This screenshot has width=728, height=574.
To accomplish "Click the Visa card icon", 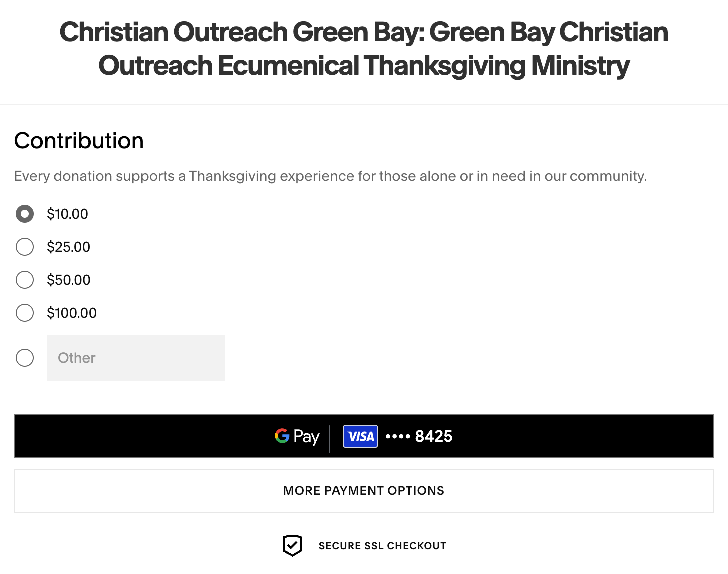I will click(360, 436).
